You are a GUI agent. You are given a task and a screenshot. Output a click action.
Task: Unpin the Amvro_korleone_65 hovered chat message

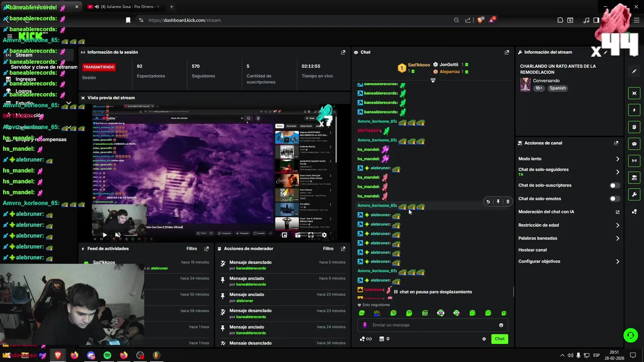498,202
